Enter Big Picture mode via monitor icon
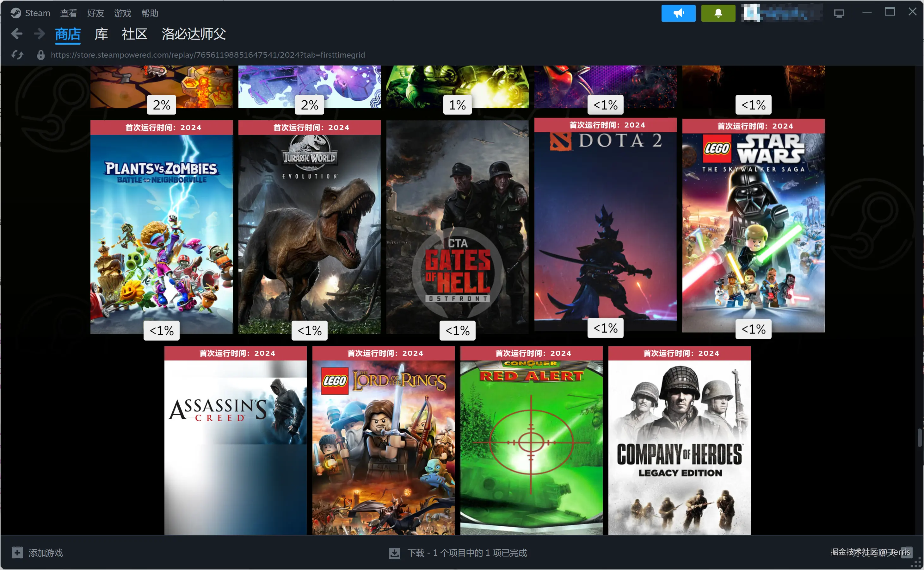This screenshot has height=570, width=924. click(839, 14)
